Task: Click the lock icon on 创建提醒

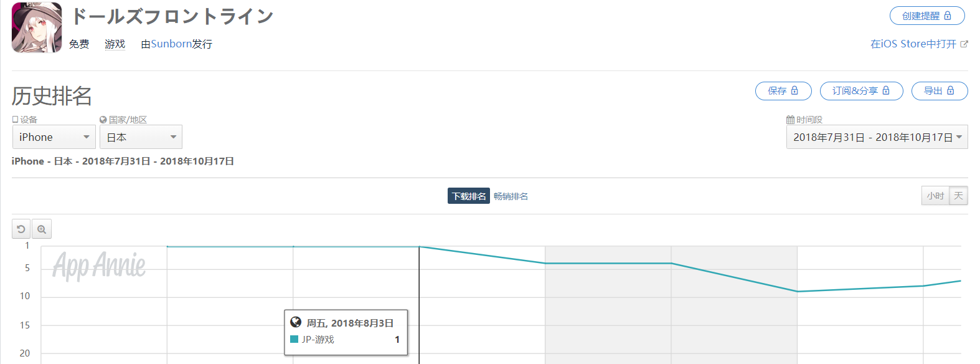Action: click(948, 16)
